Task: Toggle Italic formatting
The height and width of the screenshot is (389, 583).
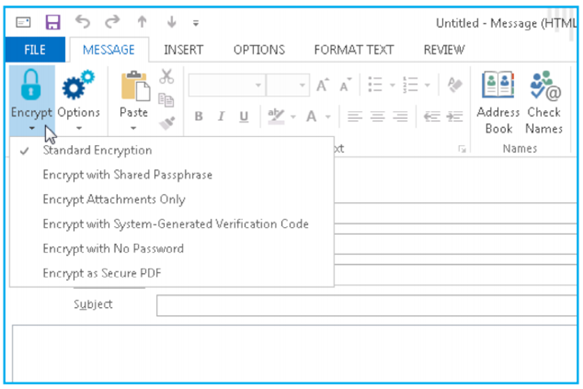Action: (221, 116)
